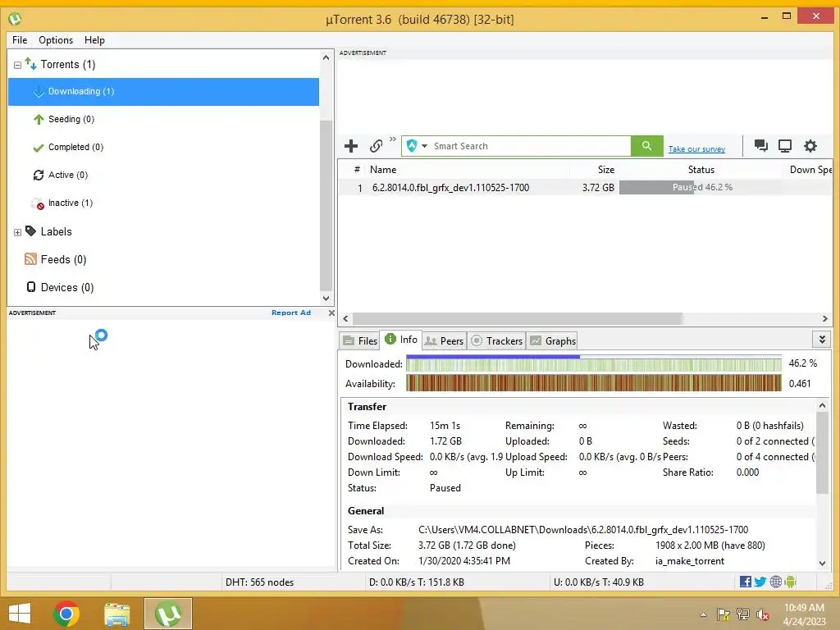
Task: Select the Downloading (1) category
Action: (x=163, y=92)
